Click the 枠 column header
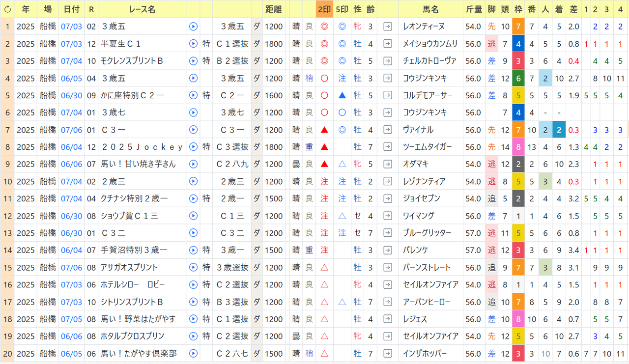Screen dimensions: 629x364 point(518,9)
